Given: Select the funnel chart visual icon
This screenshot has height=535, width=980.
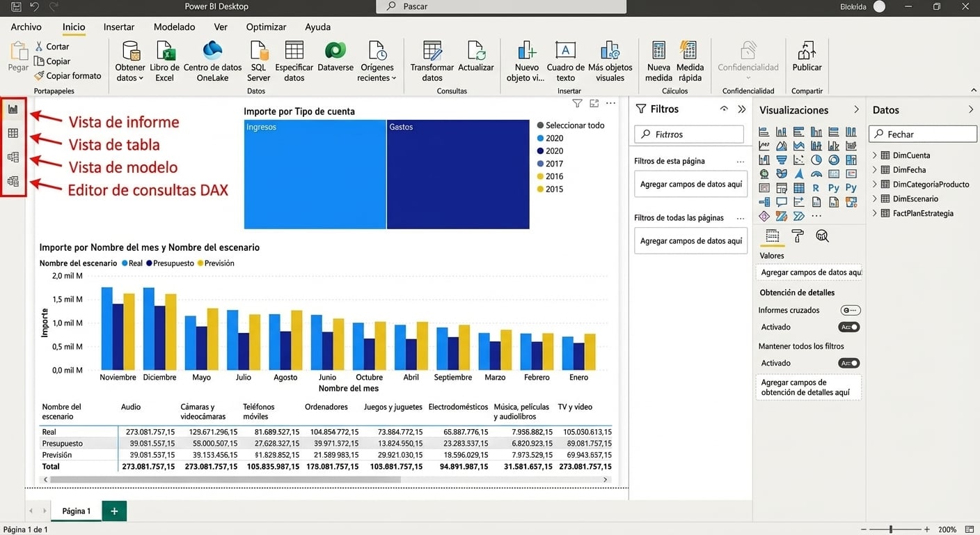Looking at the screenshot, I should 782,160.
